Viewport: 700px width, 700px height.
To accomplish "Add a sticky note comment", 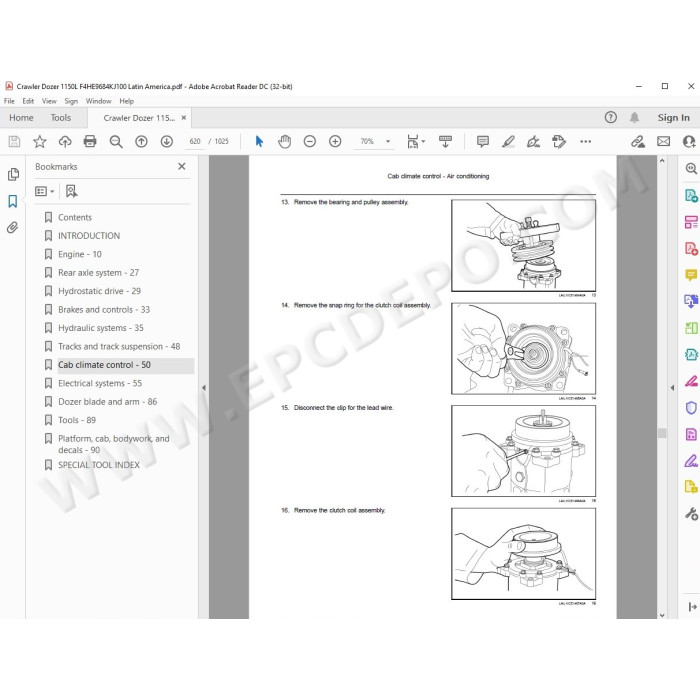I will (x=483, y=142).
